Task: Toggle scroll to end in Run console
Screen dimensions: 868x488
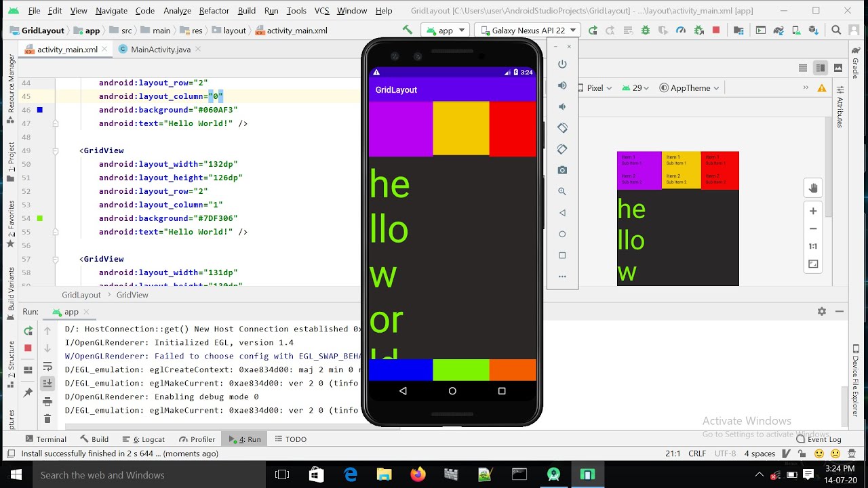Action: [x=47, y=384]
